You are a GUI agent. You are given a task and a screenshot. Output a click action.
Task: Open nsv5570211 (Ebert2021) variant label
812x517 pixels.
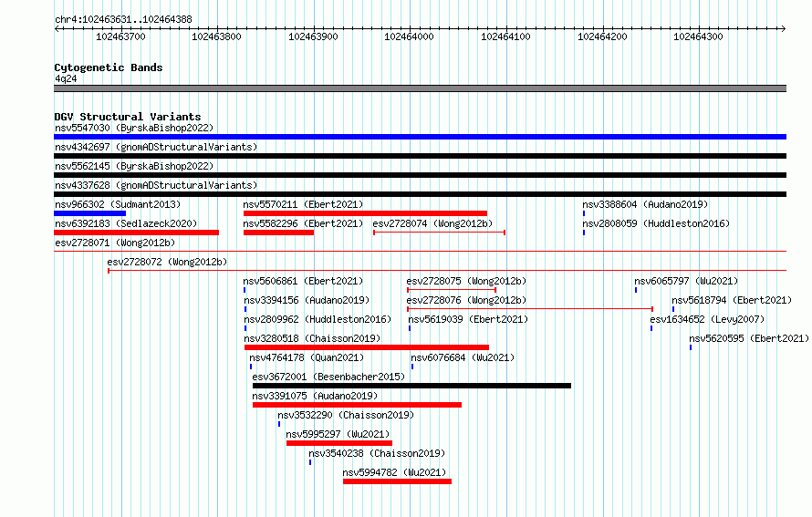point(304,204)
